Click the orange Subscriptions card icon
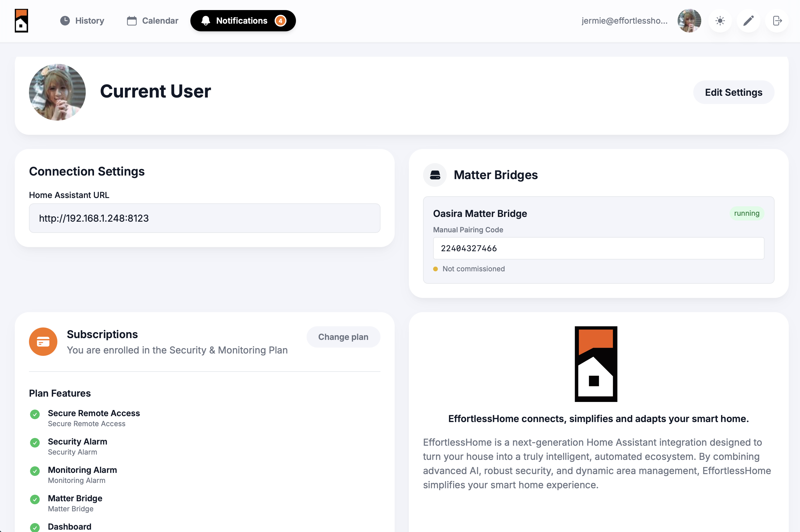The height and width of the screenshot is (532, 800). pyautogui.click(x=43, y=342)
